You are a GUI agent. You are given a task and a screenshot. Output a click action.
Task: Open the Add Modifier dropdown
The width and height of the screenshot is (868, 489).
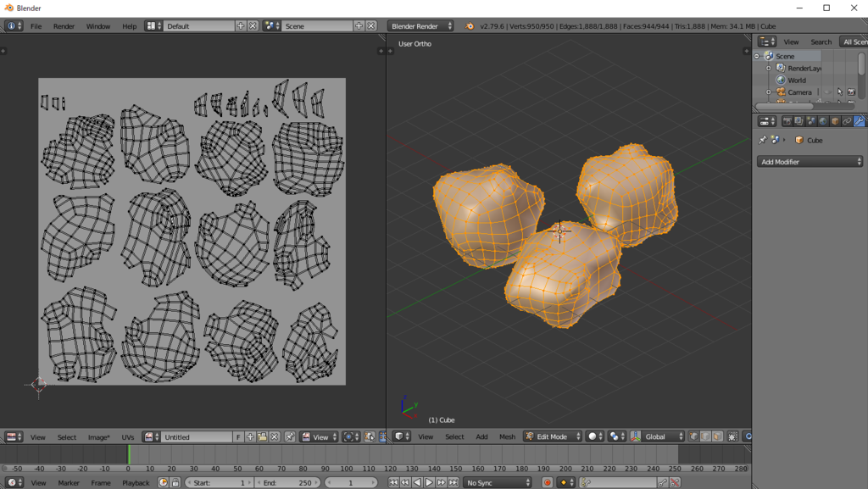[810, 162]
